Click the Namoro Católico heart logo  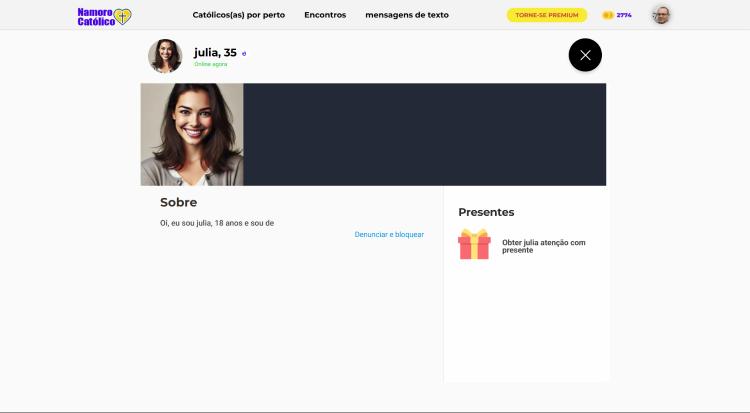(x=104, y=16)
